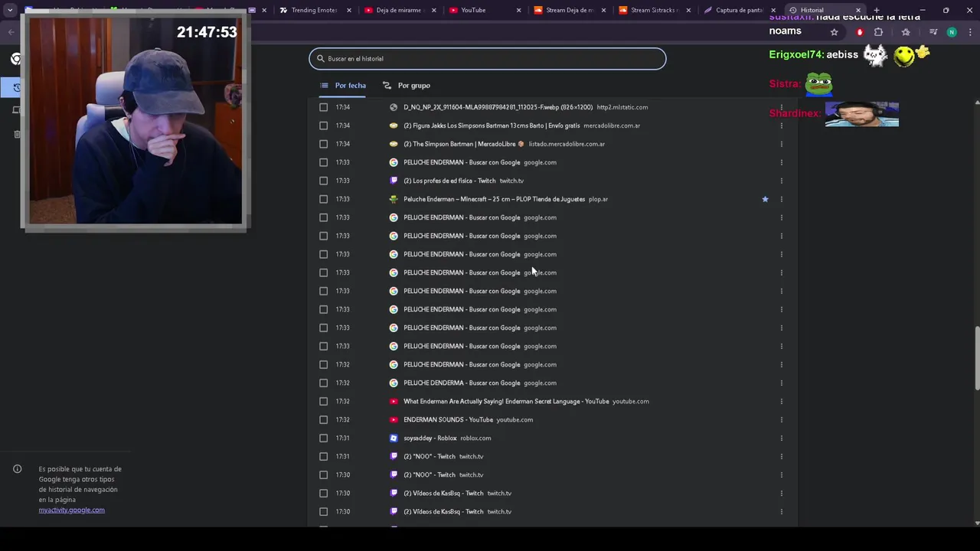The width and height of the screenshot is (980, 551).
Task: Click the red recording extension icon
Action: point(860,32)
